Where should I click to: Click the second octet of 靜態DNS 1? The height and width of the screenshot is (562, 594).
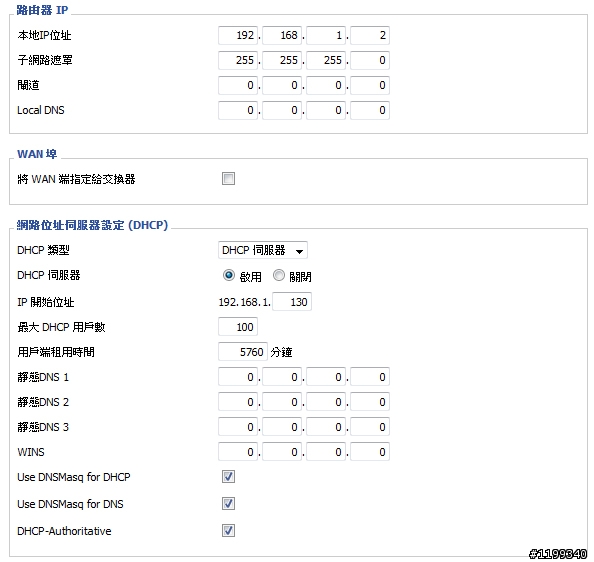tap(282, 377)
